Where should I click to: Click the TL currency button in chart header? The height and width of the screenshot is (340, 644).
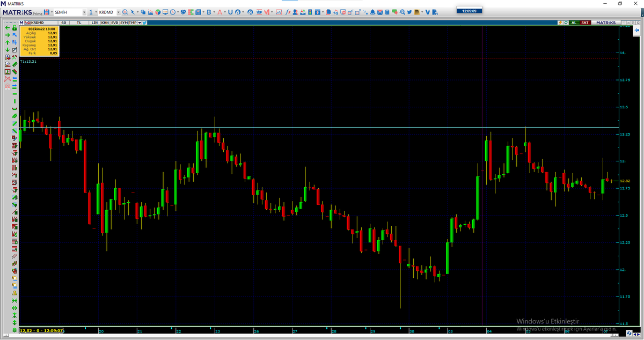point(79,23)
